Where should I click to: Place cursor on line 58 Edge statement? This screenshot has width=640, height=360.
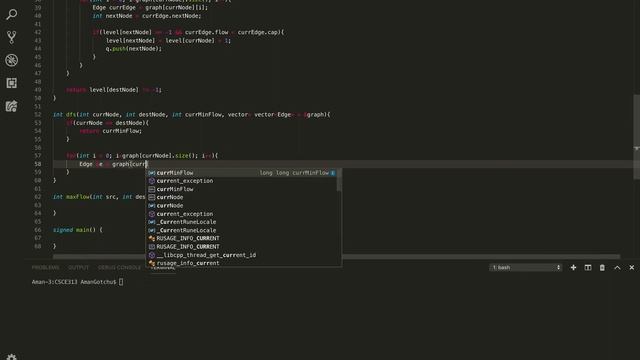(x=113, y=164)
